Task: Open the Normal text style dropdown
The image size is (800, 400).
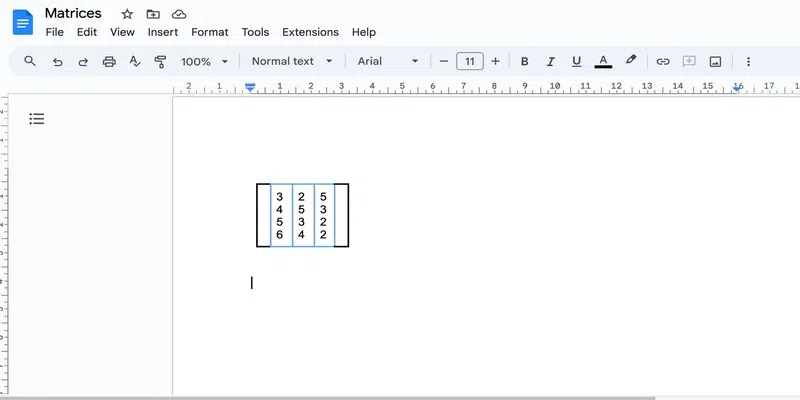Action: [x=292, y=61]
